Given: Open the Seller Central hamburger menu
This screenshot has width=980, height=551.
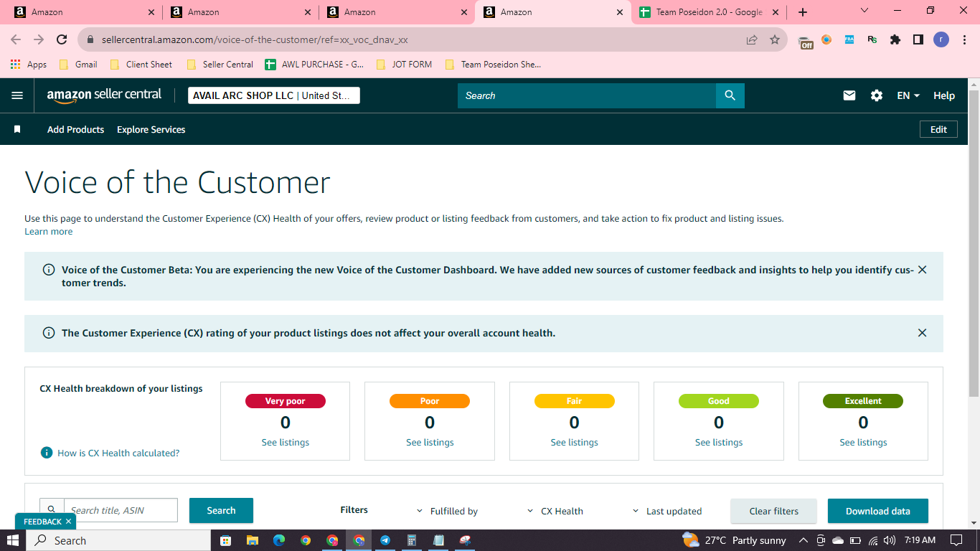Looking at the screenshot, I should point(17,95).
